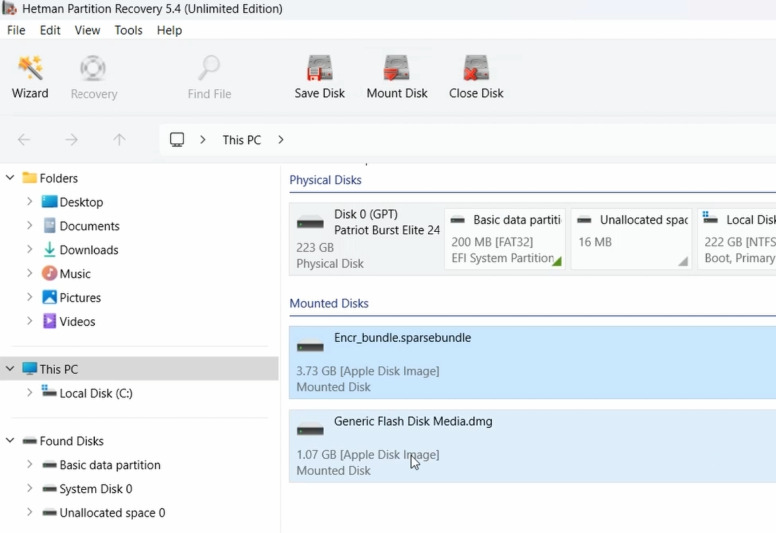Click the Generic Flash Disk Media.dmg disk icon

[310, 431]
